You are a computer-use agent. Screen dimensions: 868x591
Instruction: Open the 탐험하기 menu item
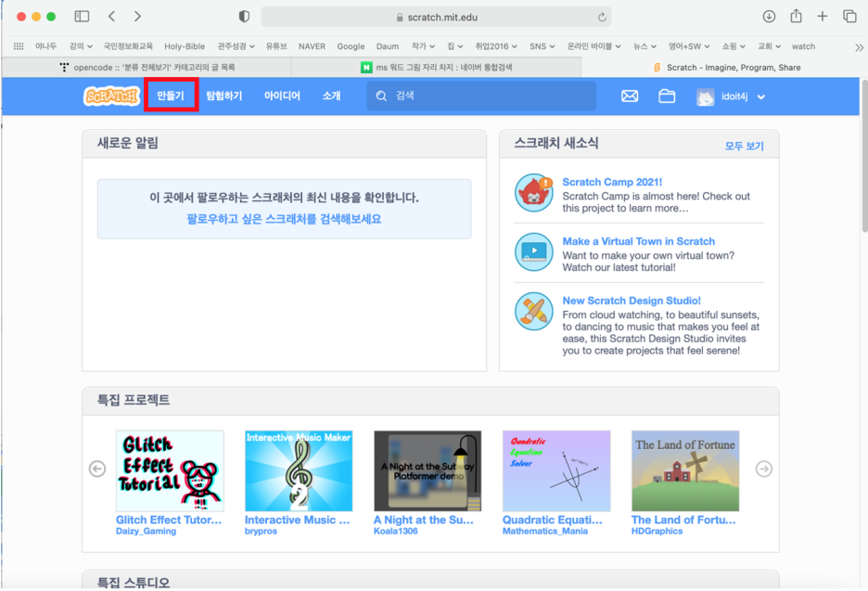(224, 96)
